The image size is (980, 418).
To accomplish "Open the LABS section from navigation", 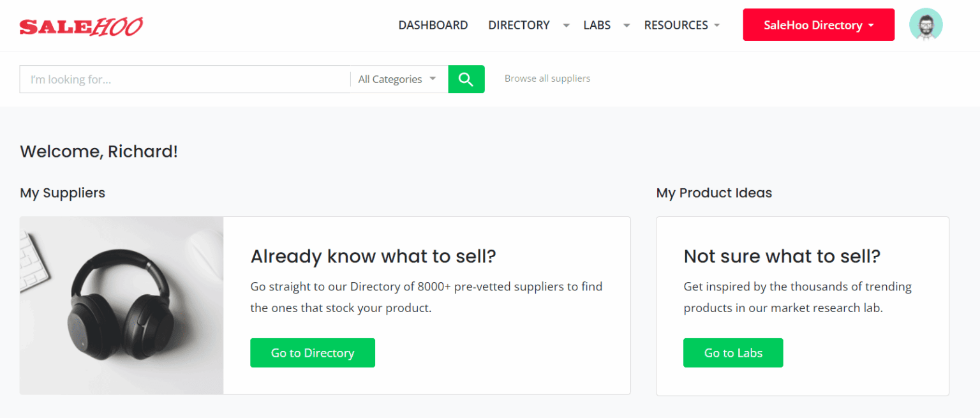I will tap(597, 25).
